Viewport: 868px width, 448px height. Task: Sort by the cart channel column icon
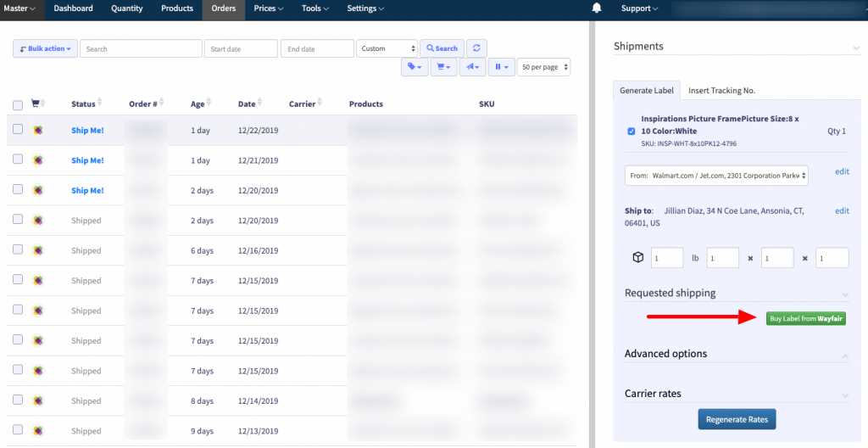(x=37, y=104)
